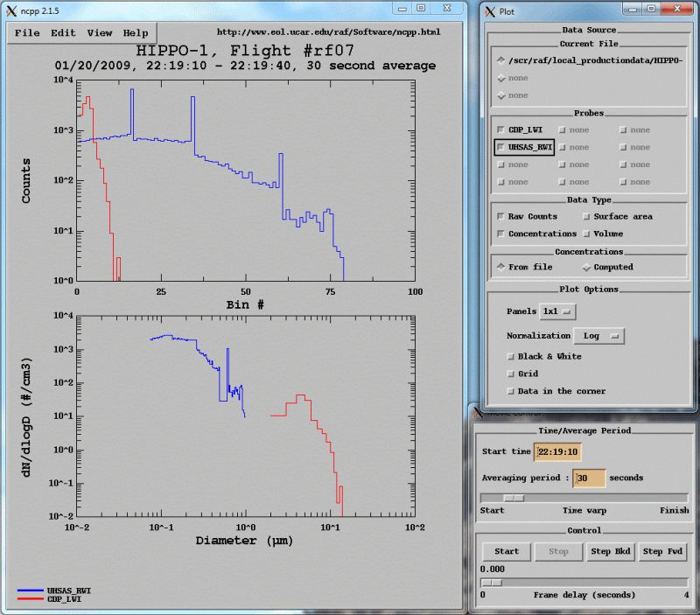Viewport: 700px width, 615px height.
Task: Click the Step Bkd button
Action: click(x=612, y=552)
